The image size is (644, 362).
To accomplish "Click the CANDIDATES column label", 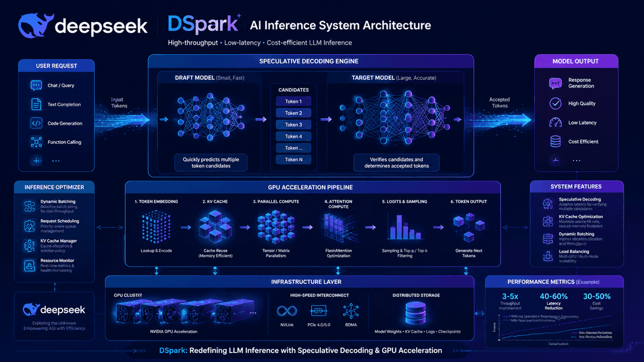I will tap(293, 90).
